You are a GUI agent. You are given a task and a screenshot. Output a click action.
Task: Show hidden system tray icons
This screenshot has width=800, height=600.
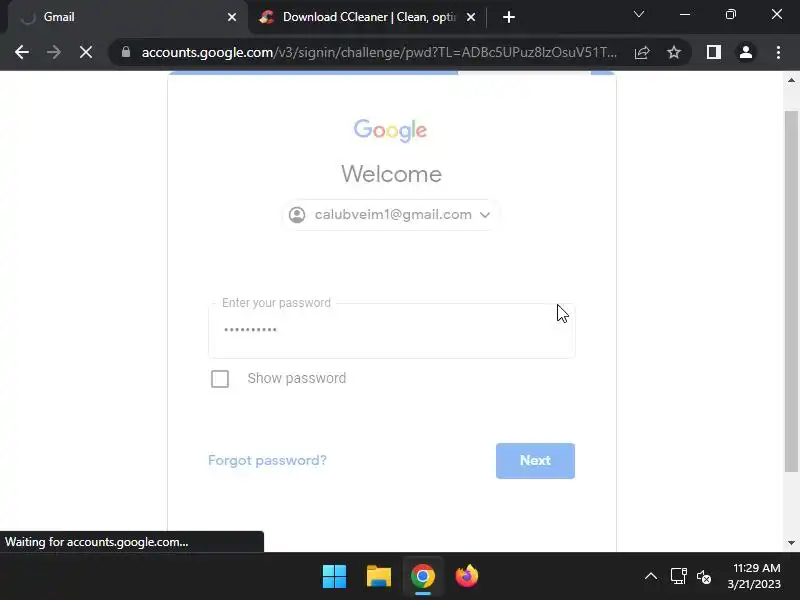651,577
